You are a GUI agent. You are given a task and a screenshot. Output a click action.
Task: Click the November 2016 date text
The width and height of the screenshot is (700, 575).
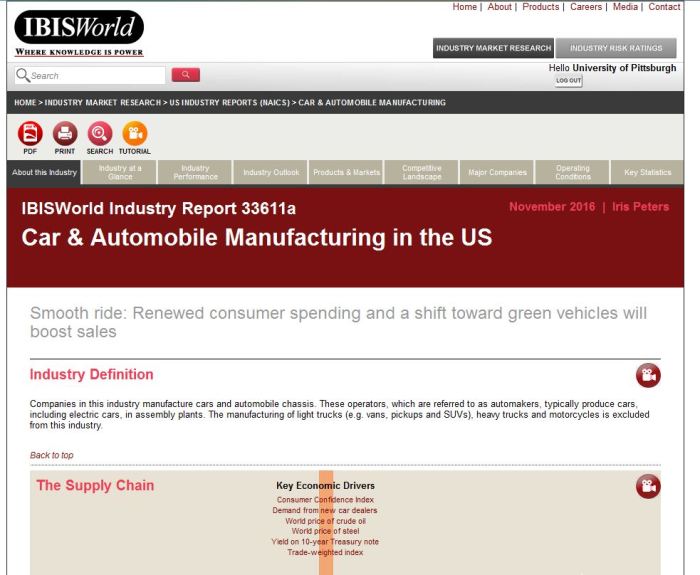pos(552,207)
